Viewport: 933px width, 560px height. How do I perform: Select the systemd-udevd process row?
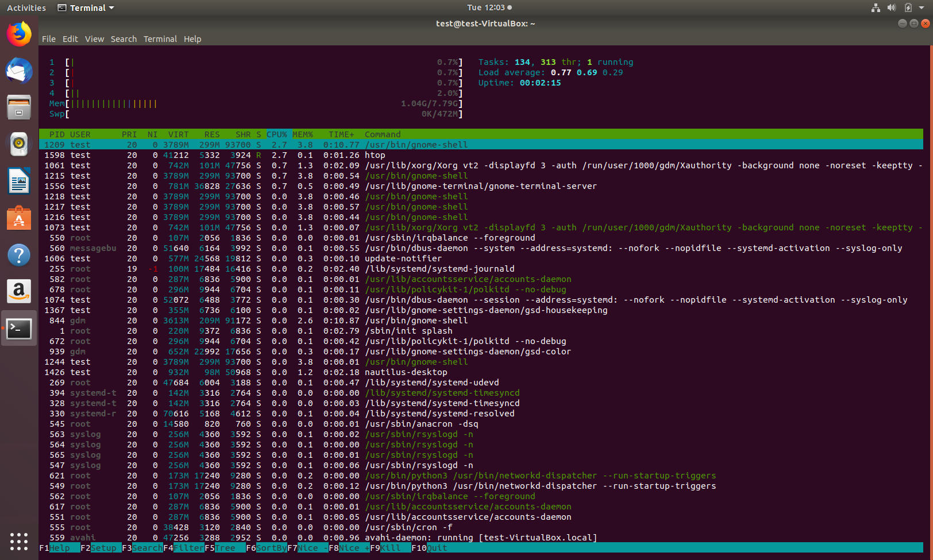point(481,383)
